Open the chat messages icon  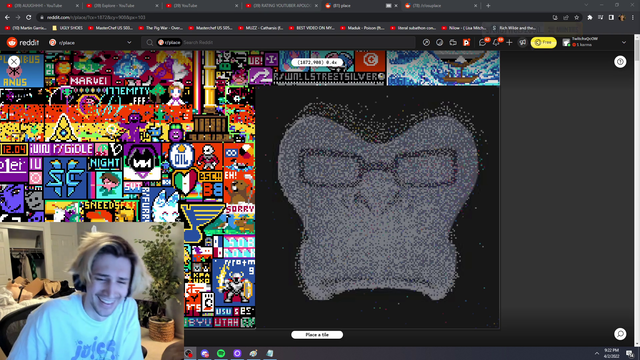pyautogui.click(x=482, y=42)
